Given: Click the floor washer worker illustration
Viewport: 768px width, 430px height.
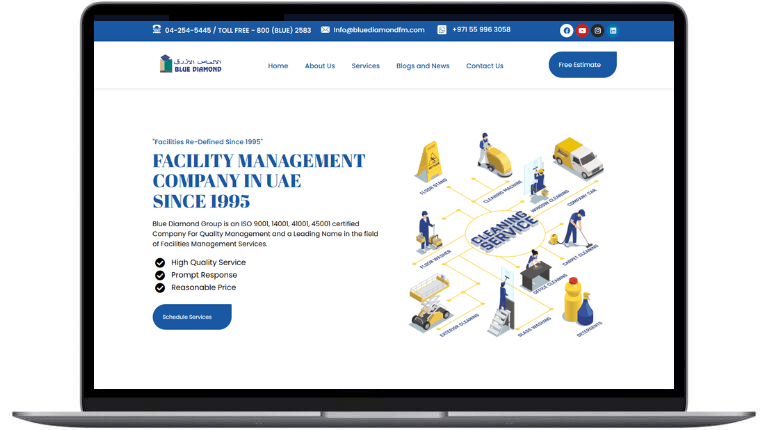Looking at the screenshot, I should [428, 232].
